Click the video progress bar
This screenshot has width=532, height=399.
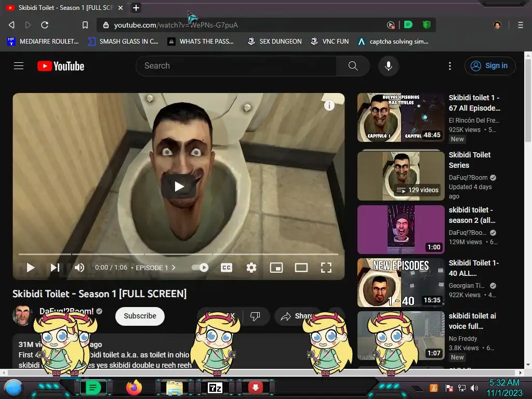(179, 254)
